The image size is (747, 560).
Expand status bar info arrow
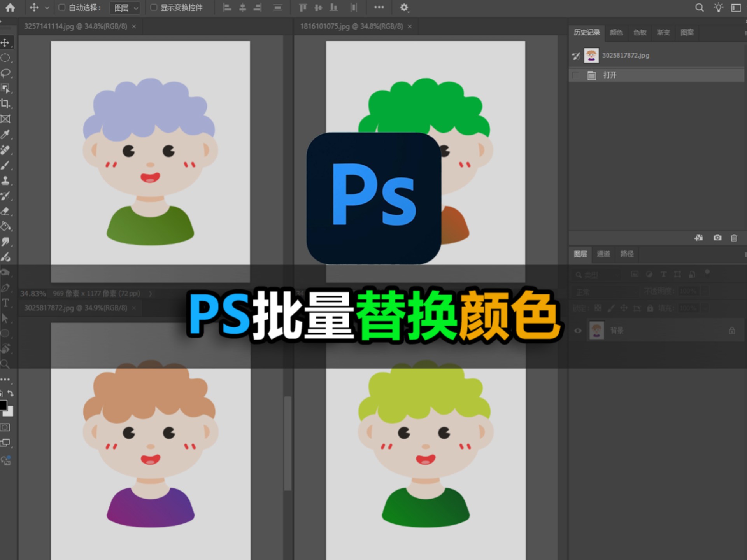[x=151, y=294]
